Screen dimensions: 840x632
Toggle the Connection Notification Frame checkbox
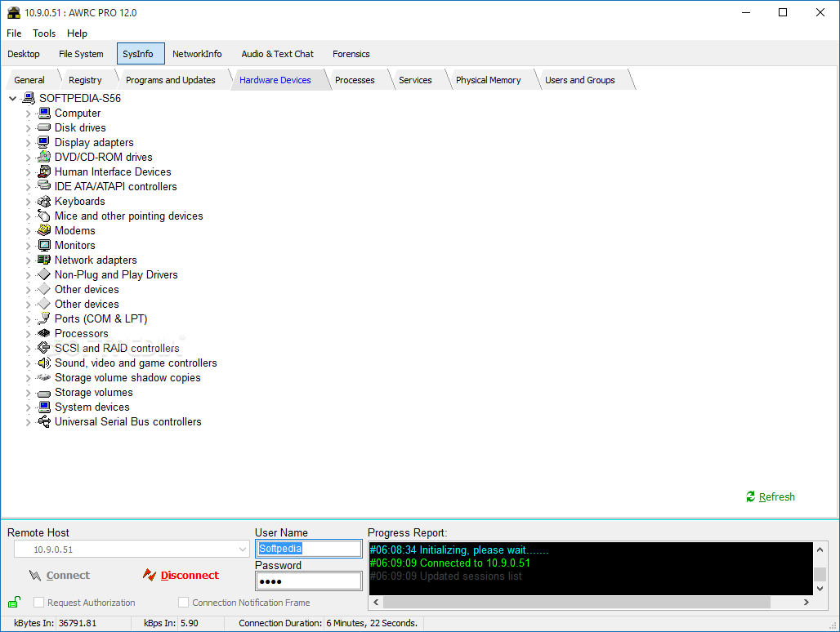(183, 602)
